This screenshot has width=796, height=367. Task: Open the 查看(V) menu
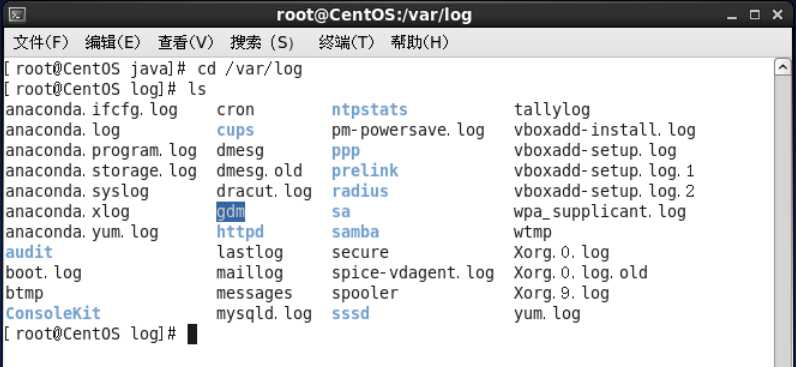click(186, 43)
